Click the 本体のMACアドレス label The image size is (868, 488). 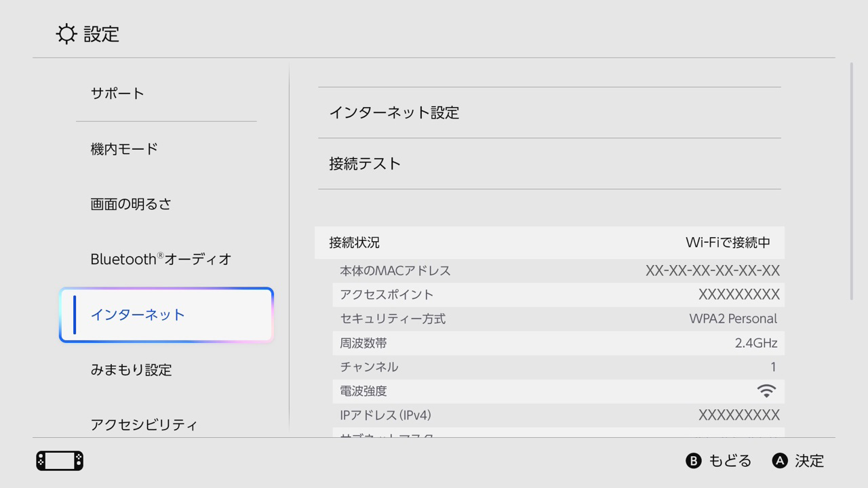coord(395,270)
